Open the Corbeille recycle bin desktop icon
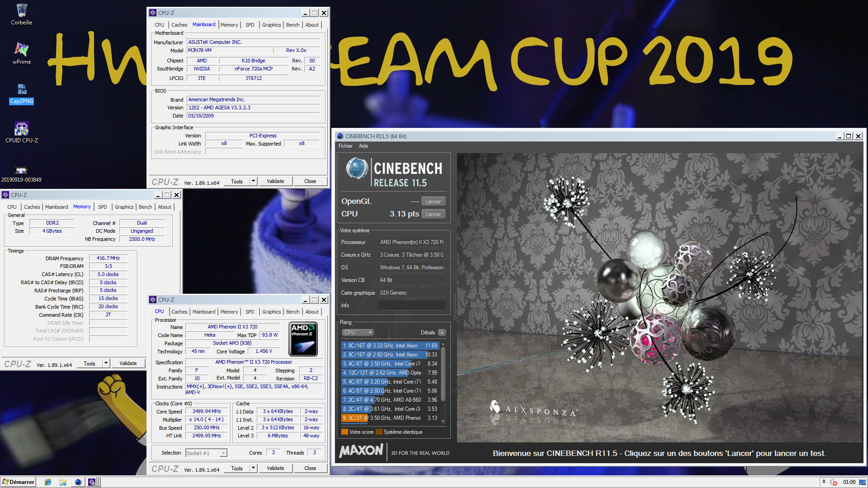 tap(21, 14)
